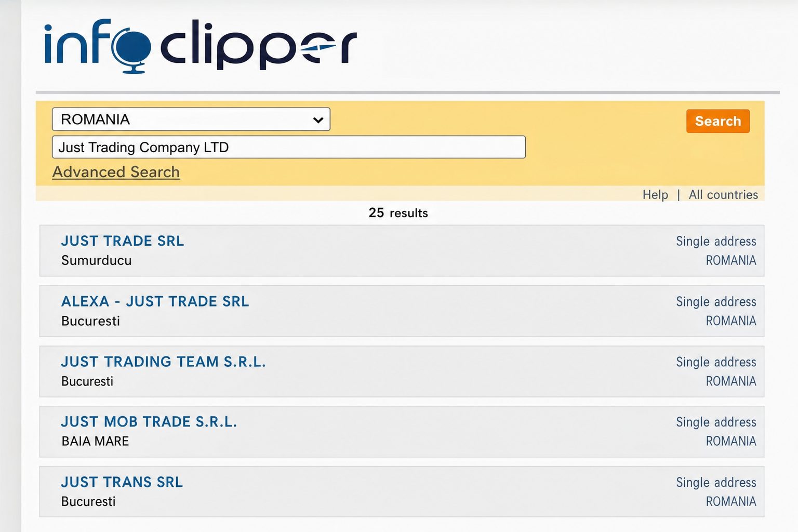The height and width of the screenshot is (532, 798).
Task: Click Single address in the JUST MOB TRADE row
Action: click(716, 422)
